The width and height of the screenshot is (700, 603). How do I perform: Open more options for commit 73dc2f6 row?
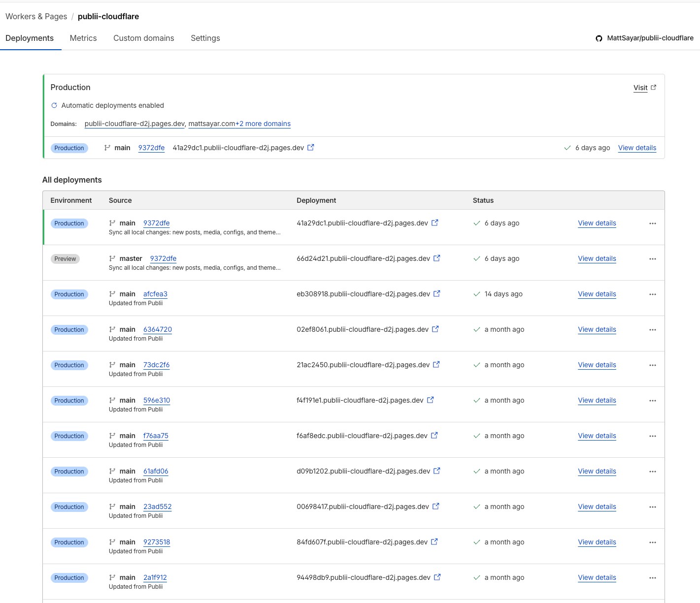(x=653, y=365)
